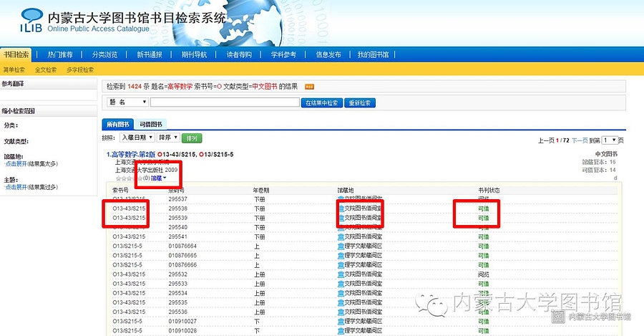Click the 在结果中检索 button
The image size is (644, 336).
click(322, 102)
